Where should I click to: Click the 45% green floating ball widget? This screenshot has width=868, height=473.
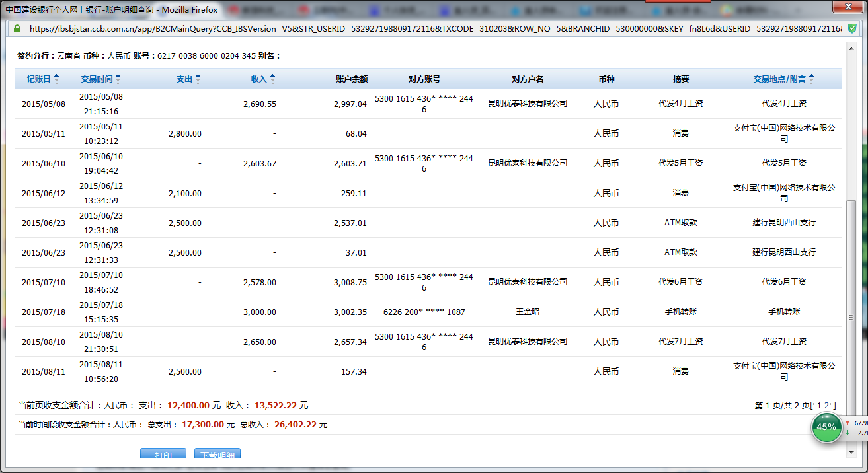tap(826, 427)
